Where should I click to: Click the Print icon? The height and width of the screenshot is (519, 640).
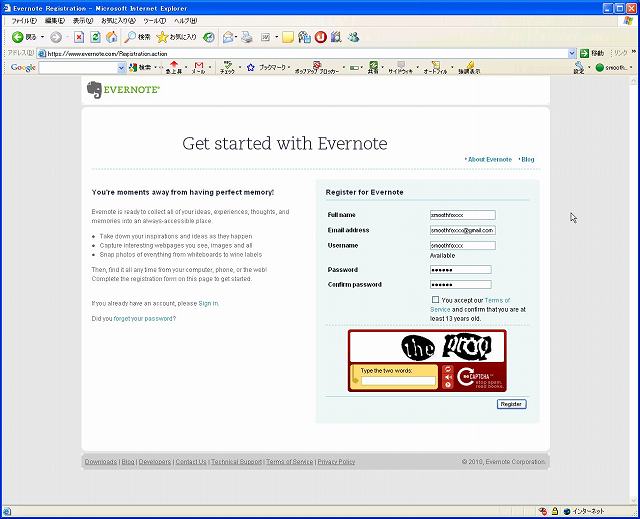pyautogui.click(x=247, y=38)
